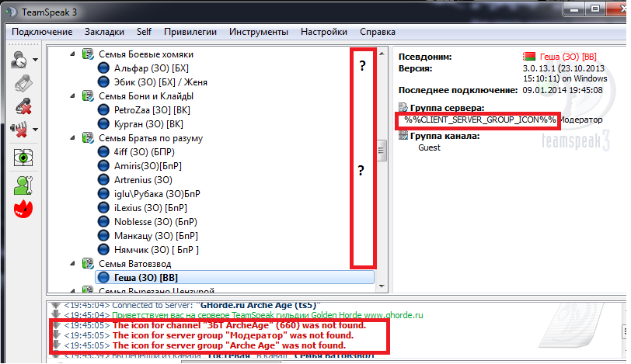
Task: Click the status orb beside Artrenius
Action: coord(103,179)
